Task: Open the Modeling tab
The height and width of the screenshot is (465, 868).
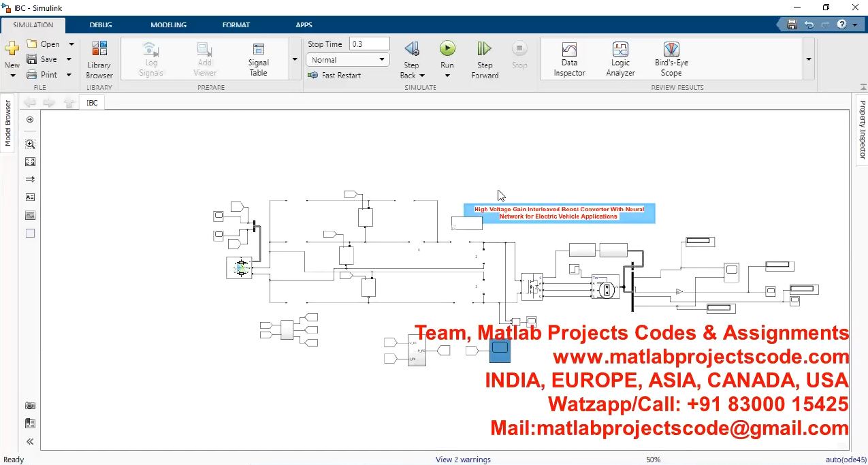Action: click(168, 25)
